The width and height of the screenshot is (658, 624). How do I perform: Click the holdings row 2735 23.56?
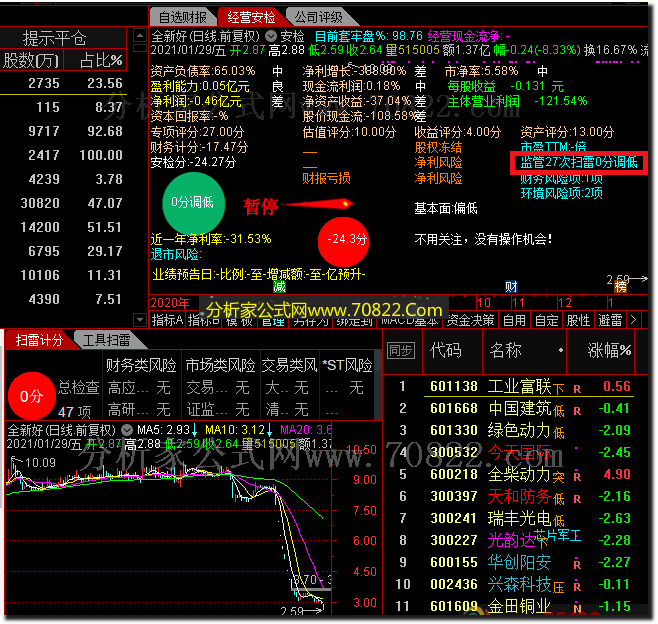coord(63,83)
